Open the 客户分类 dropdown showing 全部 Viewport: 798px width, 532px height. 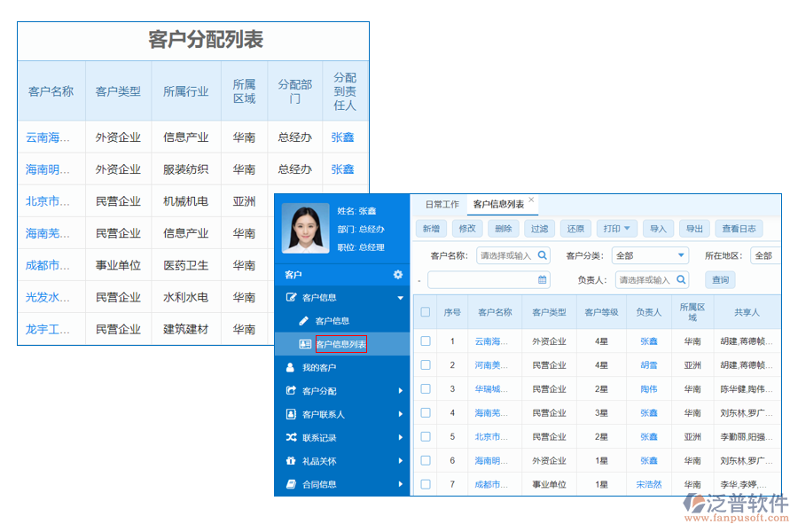click(650, 254)
